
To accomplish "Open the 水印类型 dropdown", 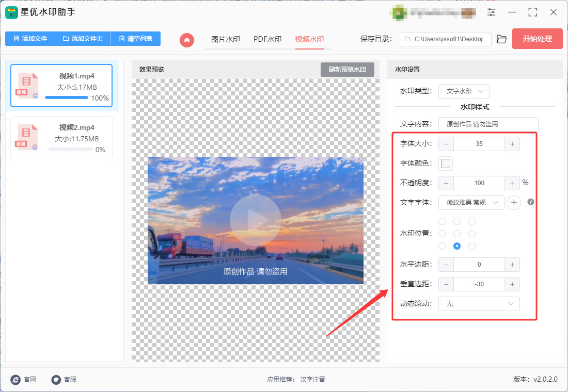I will tap(464, 91).
